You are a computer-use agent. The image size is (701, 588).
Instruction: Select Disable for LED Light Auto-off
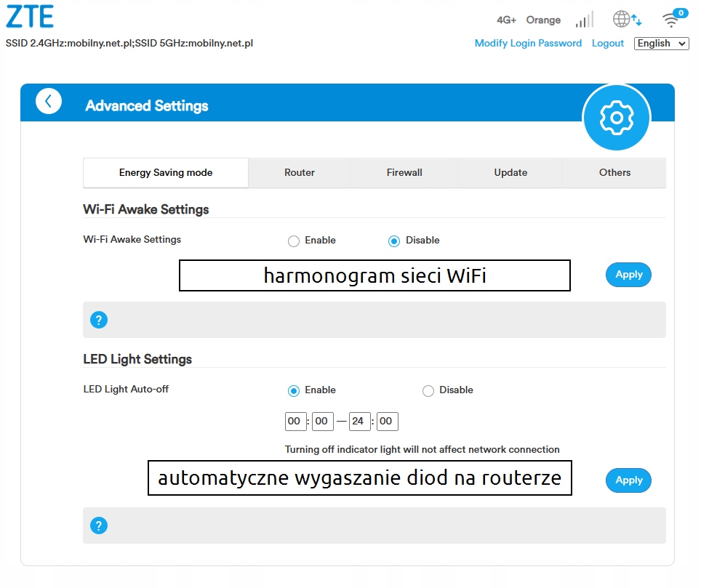point(428,391)
